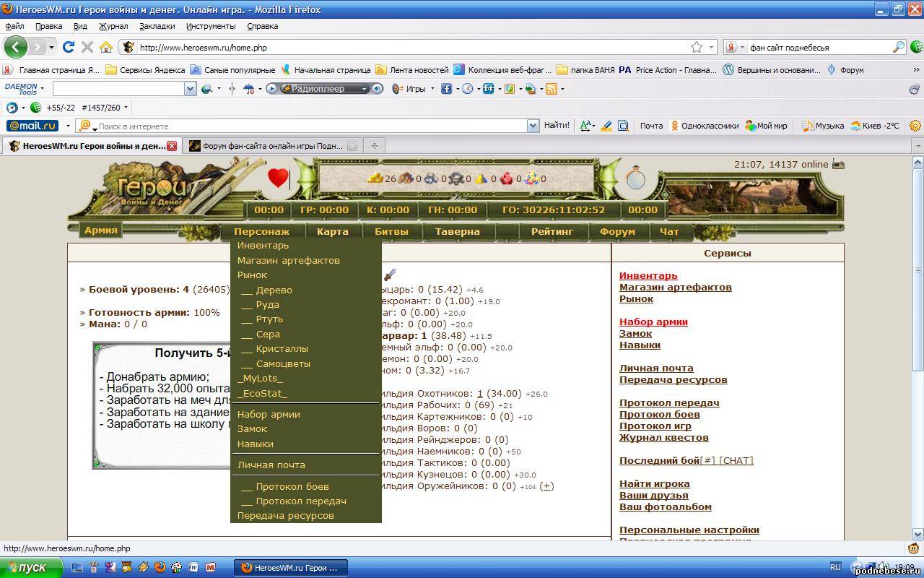Open the Карта game menu
Screen dimensions: 924x578
click(x=332, y=231)
